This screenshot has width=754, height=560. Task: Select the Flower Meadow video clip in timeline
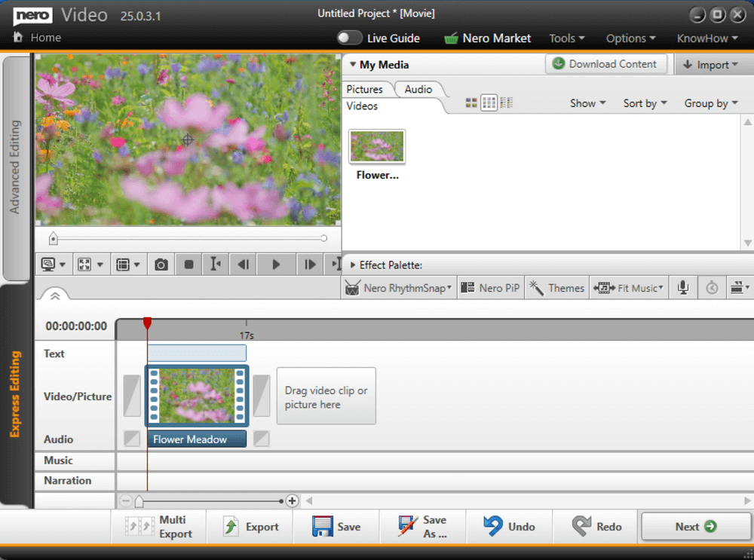(x=197, y=396)
